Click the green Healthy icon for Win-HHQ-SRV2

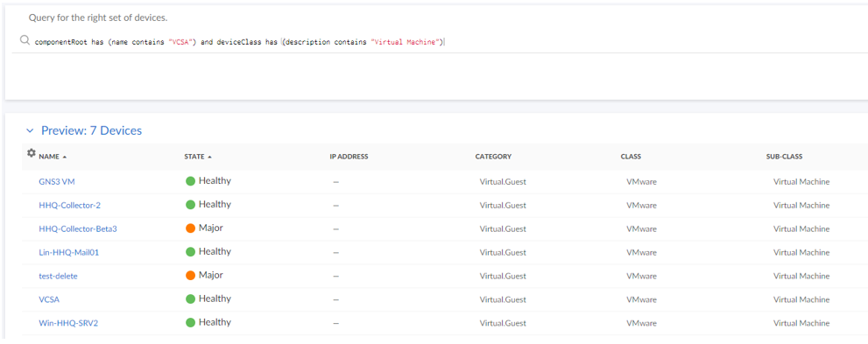point(190,323)
